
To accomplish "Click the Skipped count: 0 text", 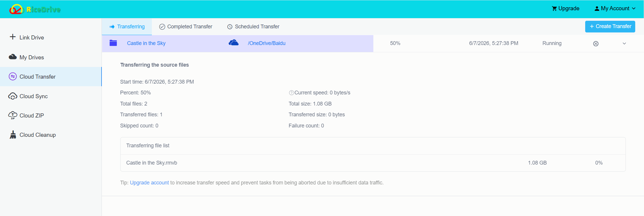I will (139, 126).
